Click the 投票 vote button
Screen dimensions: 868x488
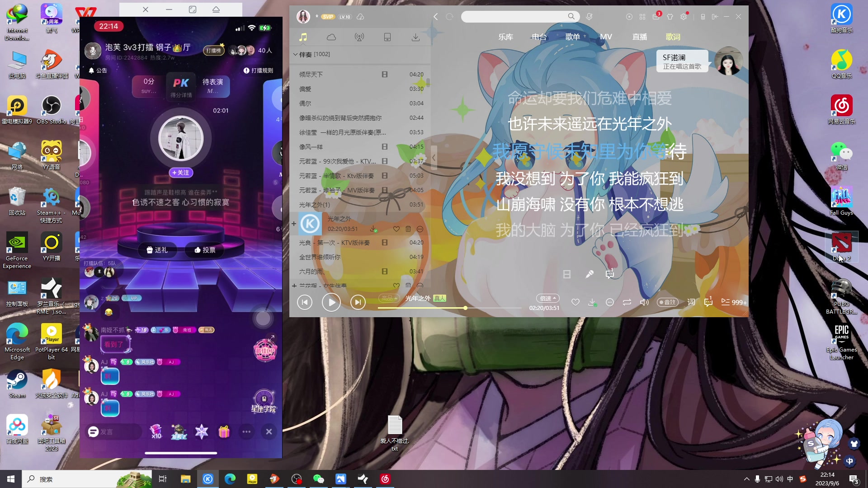tap(205, 250)
